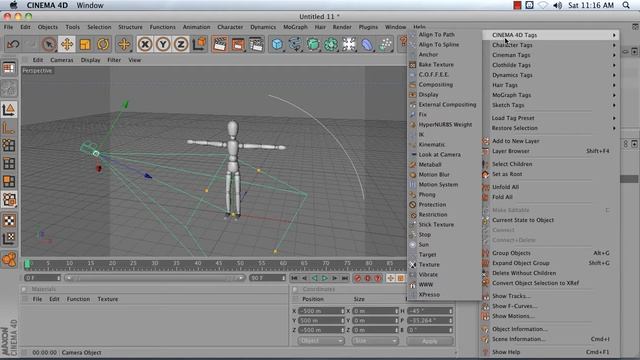Play animation forward

tap(324, 278)
